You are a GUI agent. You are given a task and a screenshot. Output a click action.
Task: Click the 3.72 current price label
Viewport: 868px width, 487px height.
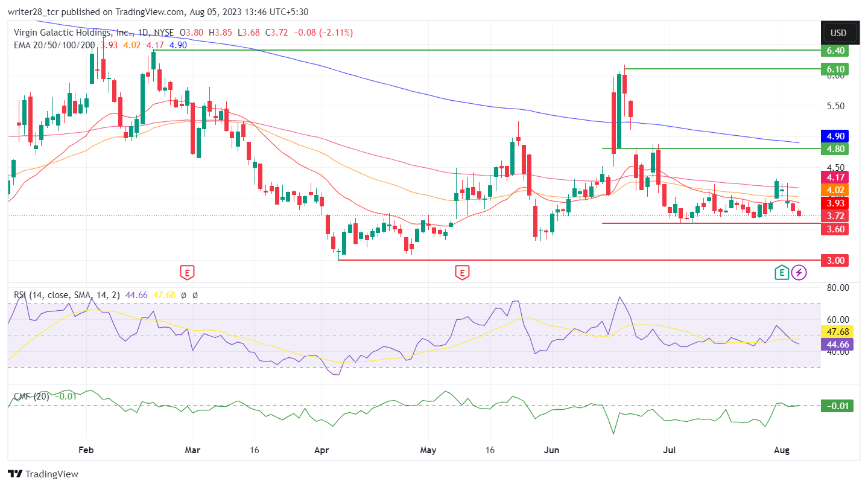[835, 215]
